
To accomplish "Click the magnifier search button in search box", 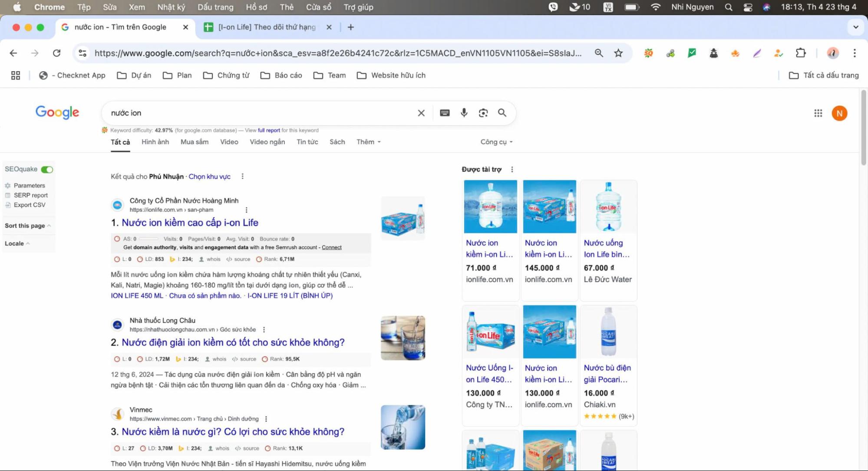I will tap(502, 113).
